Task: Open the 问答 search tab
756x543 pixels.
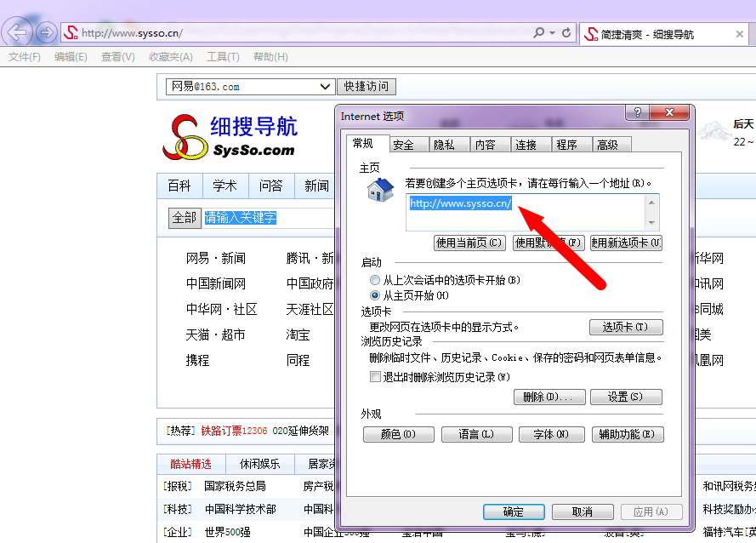Action: coord(270,186)
